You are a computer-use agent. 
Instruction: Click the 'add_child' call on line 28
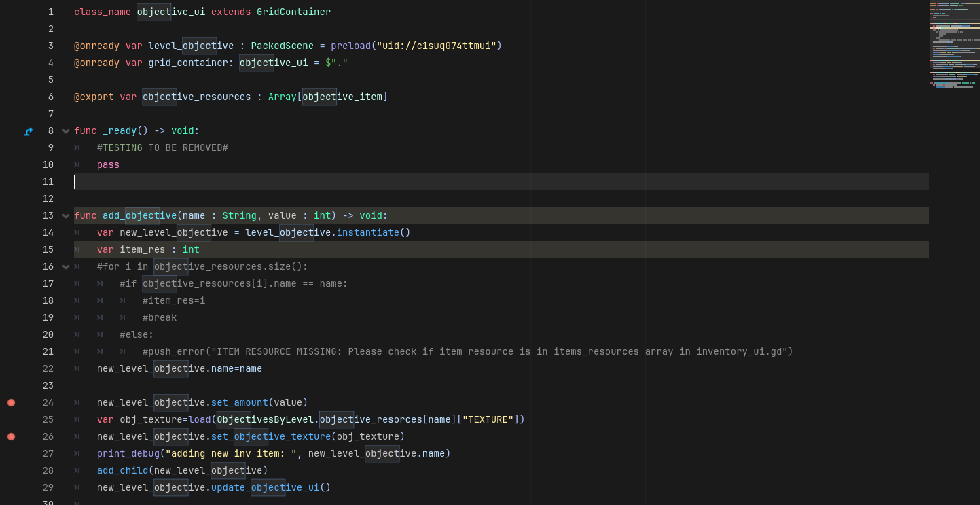[122, 470]
